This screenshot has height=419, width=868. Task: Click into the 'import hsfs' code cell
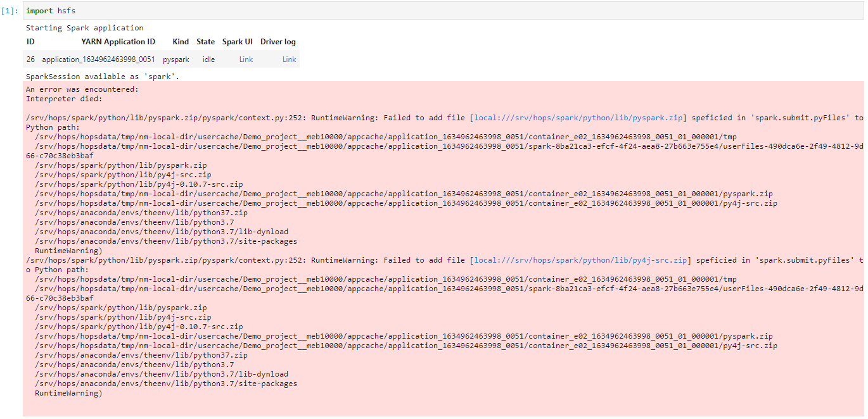tap(443, 11)
